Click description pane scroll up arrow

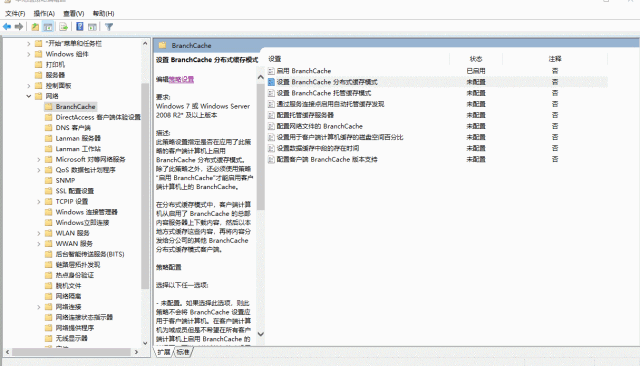[x=260, y=77]
